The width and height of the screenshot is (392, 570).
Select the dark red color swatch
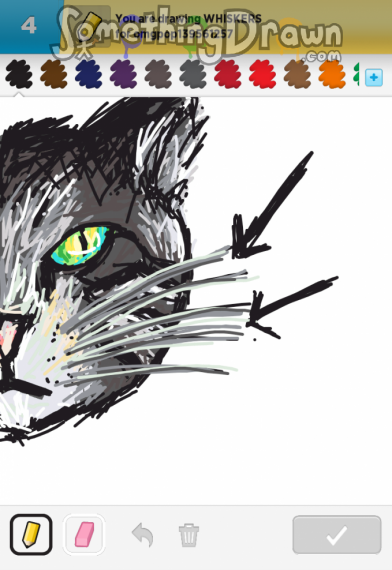click(x=228, y=74)
